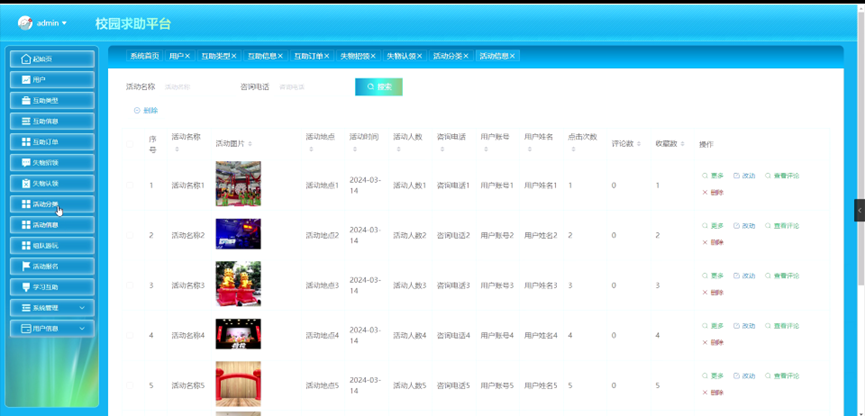The height and width of the screenshot is (416, 865).
Task: Open 互助订单 from the sidebar
Action: [52, 142]
